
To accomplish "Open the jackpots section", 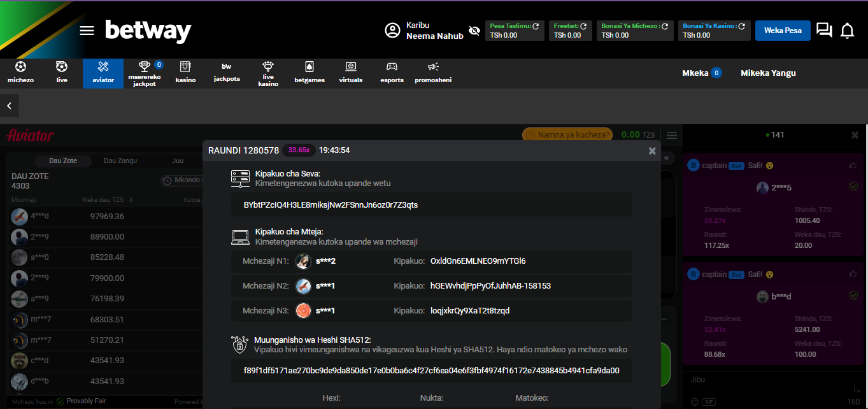I will click(x=227, y=73).
